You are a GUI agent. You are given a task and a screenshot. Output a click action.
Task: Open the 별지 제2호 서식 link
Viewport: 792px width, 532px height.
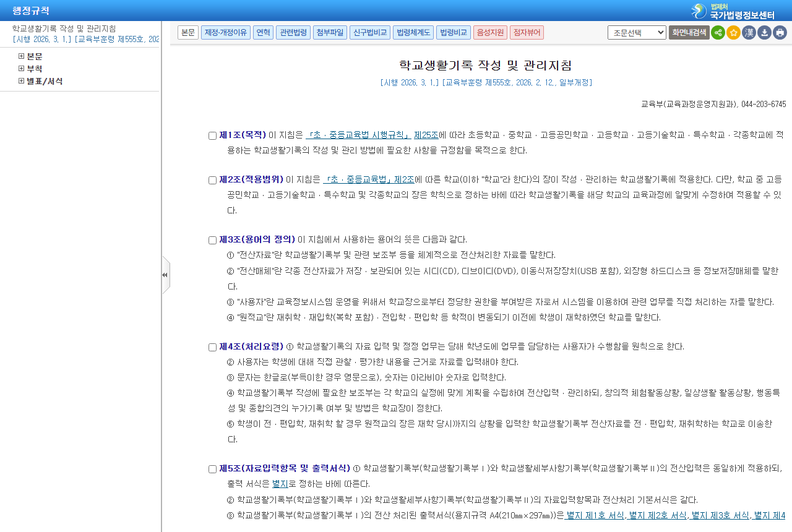[658, 515]
